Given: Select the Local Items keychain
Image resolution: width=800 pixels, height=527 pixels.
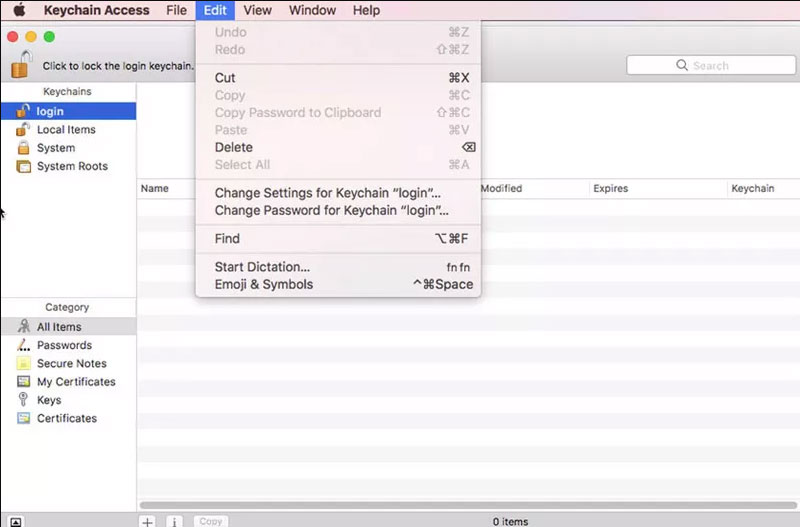Looking at the screenshot, I should coord(66,130).
